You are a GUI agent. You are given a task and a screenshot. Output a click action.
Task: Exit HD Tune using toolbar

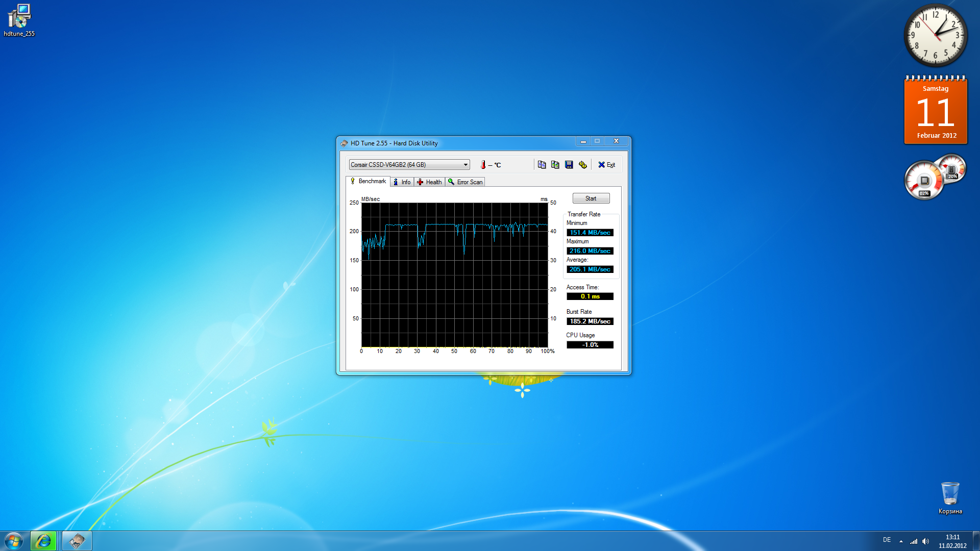click(x=607, y=165)
